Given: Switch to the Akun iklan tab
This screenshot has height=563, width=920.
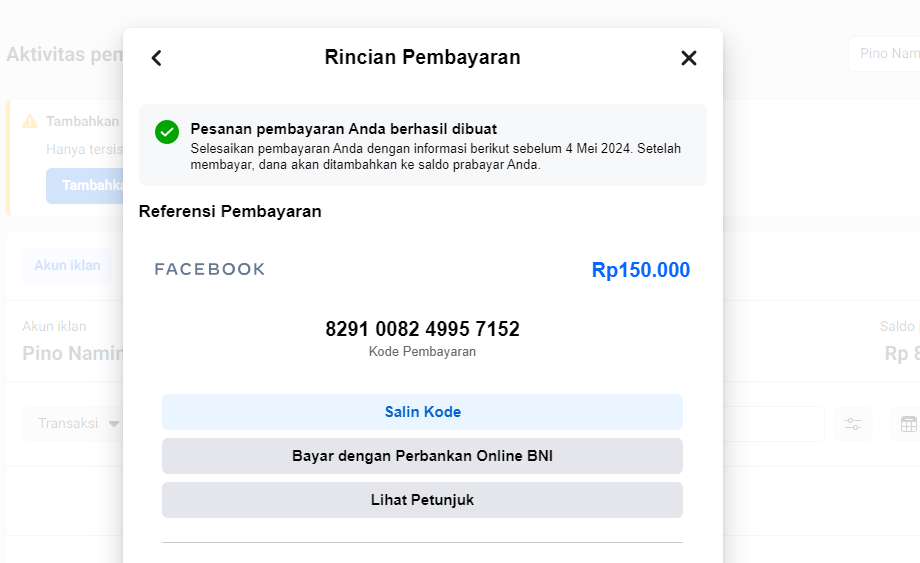Looking at the screenshot, I should [67, 265].
